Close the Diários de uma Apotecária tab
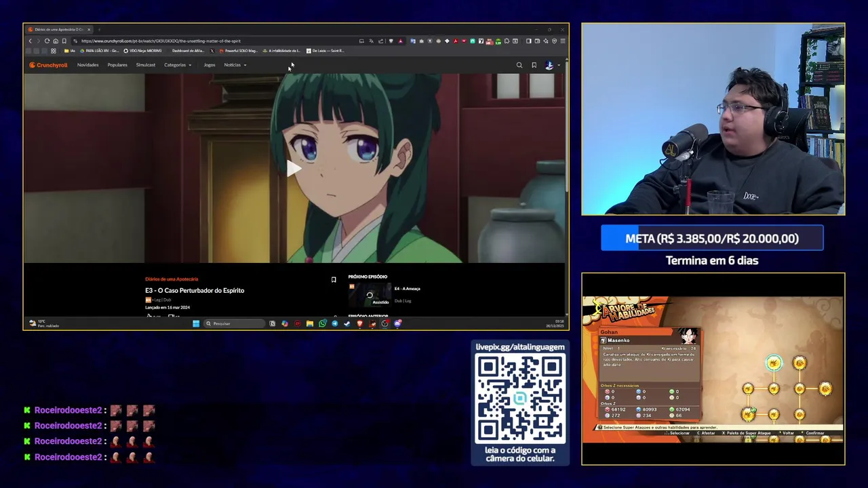 [x=89, y=30]
